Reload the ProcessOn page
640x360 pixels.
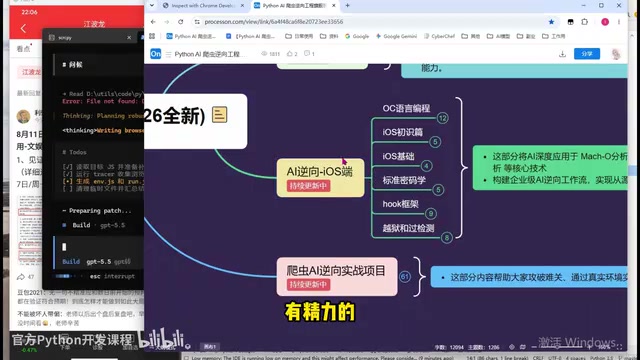pyautogui.click(x=180, y=22)
